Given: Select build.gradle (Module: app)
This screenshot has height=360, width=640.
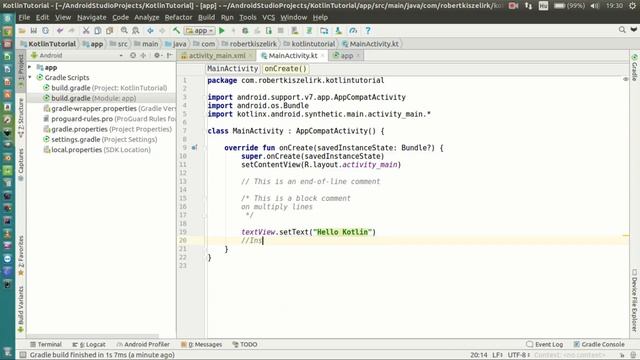Looking at the screenshot, I should (x=90, y=98).
